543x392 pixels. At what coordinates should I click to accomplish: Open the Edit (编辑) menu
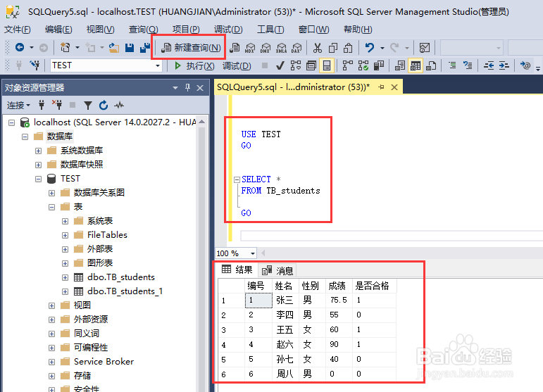(58, 30)
